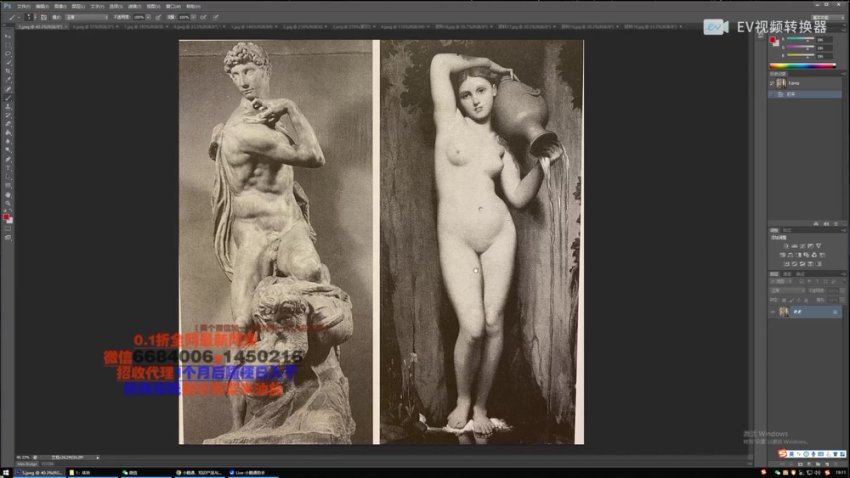Open the 图层 (Layer) menu
Viewport: 850px width, 478px height.
pos(78,7)
